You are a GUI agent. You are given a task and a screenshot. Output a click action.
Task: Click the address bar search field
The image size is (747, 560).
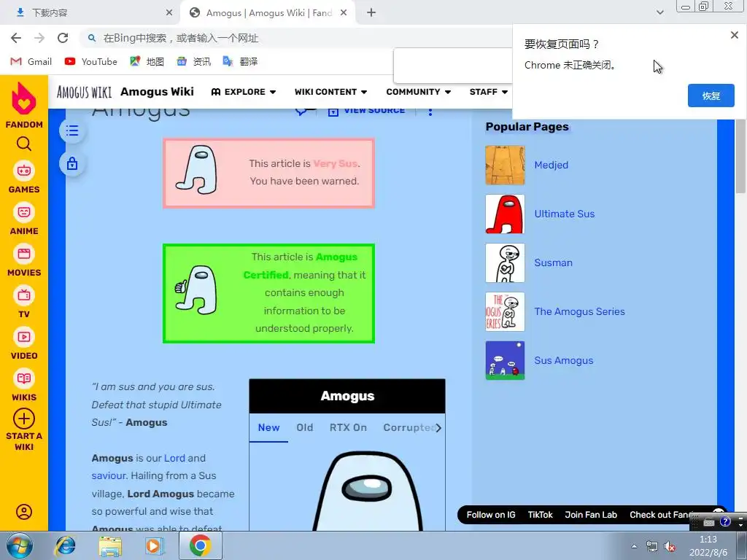click(295, 38)
